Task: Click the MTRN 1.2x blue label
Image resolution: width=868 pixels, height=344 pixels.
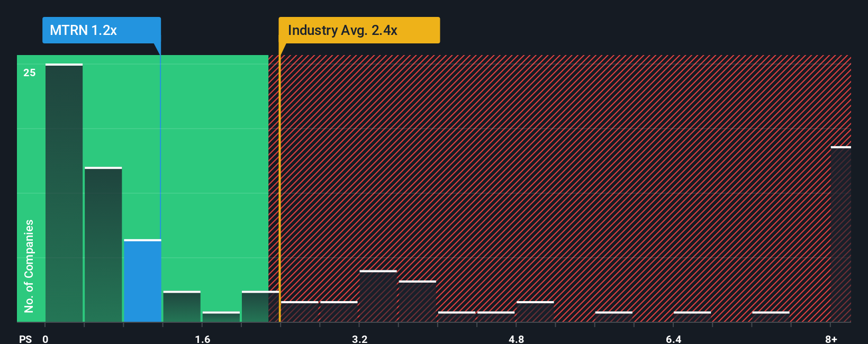Action: [x=102, y=30]
